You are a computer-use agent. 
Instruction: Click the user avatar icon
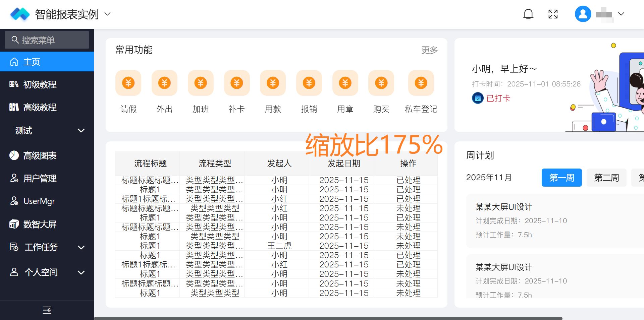(583, 14)
